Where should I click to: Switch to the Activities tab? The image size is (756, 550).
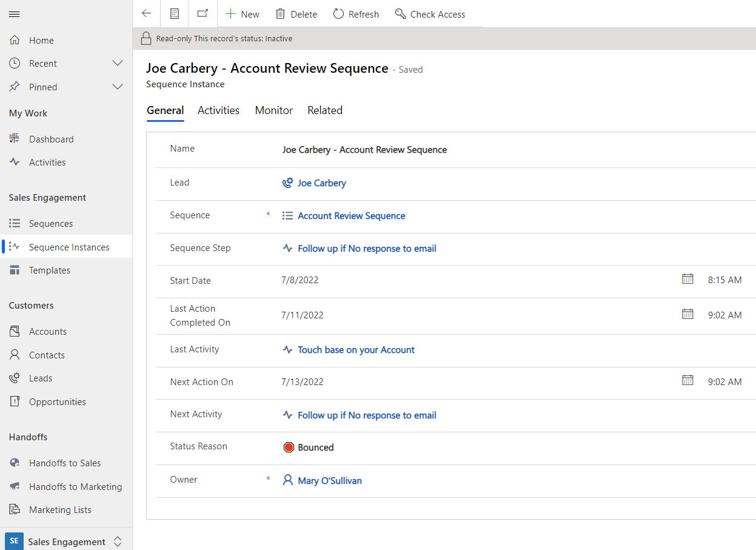point(218,110)
